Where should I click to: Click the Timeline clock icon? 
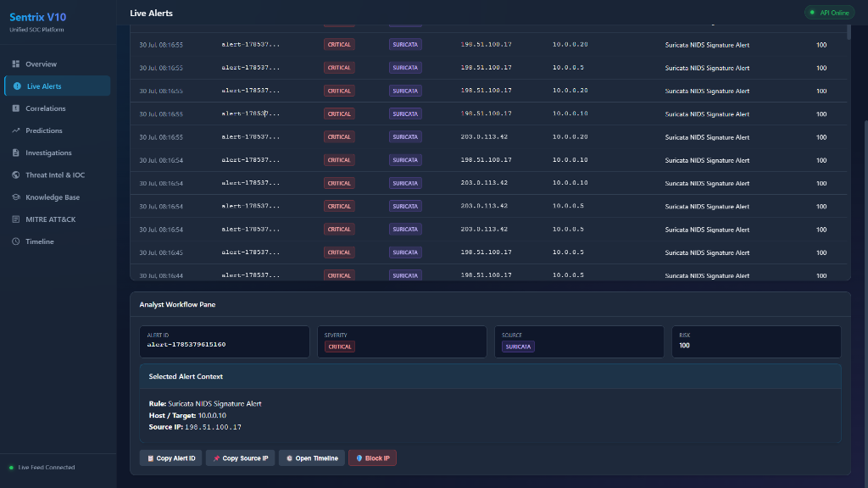(x=15, y=241)
